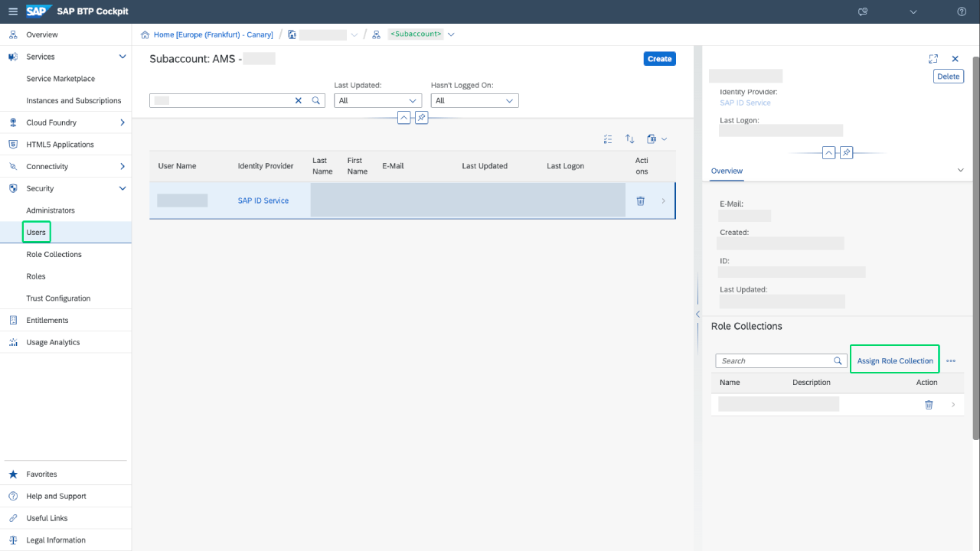The width and height of the screenshot is (980, 551).
Task: Open SAP ID Service link in detail panel
Action: [745, 103]
